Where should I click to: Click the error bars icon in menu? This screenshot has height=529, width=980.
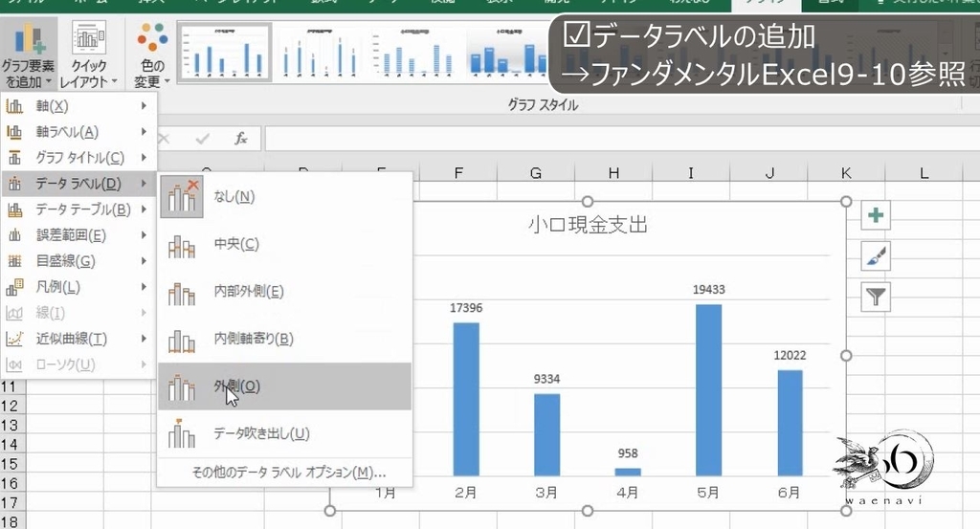click(x=14, y=234)
